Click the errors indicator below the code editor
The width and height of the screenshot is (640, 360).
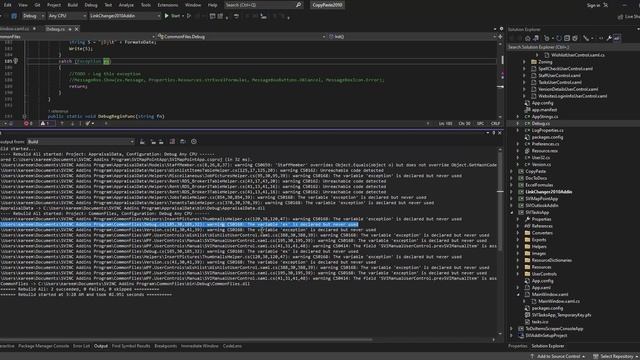(28, 123)
